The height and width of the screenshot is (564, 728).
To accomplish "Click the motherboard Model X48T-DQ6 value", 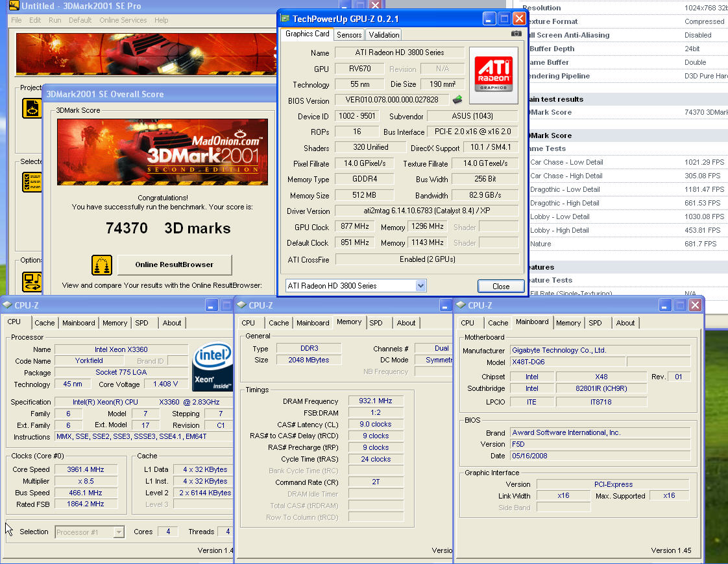I will click(x=567, y=362).
